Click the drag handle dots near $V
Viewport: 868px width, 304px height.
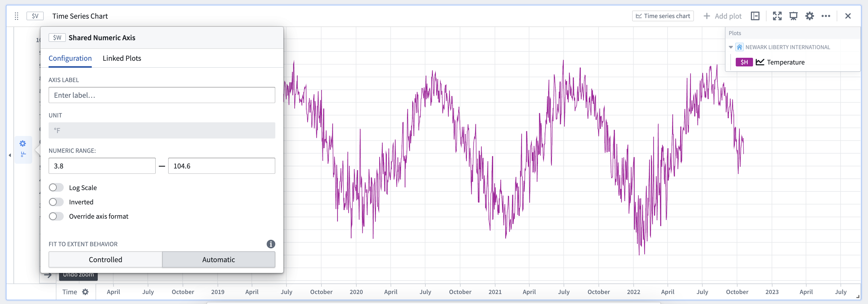(16, 16)
